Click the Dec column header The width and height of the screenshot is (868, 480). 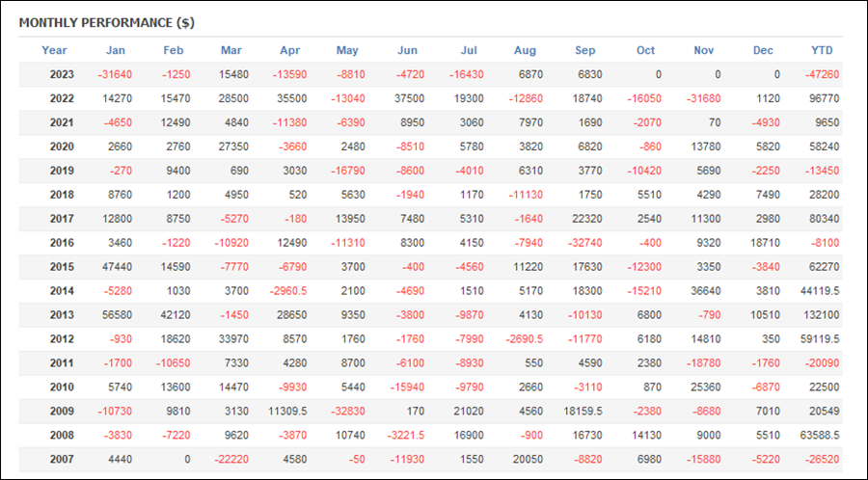(x=763, y=50)
